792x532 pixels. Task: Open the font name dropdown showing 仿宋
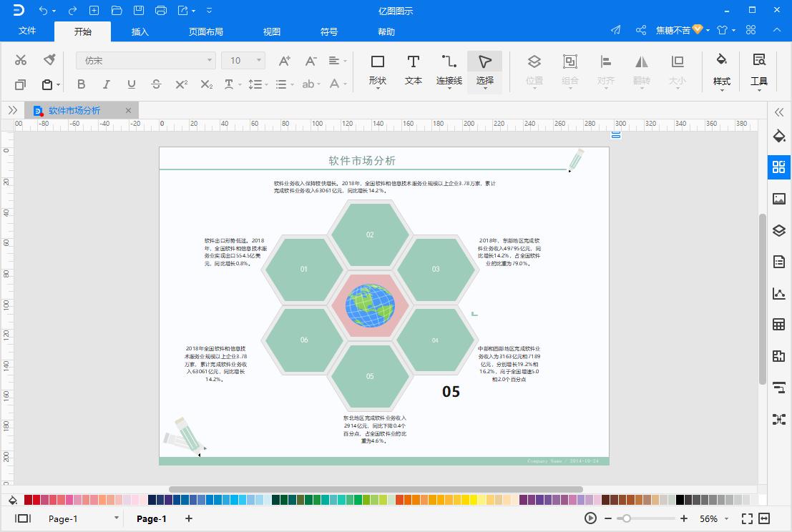click(146, 61)
